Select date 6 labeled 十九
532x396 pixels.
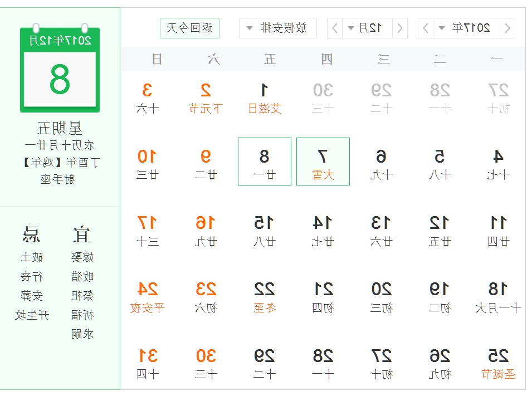(x=382, y=164)
